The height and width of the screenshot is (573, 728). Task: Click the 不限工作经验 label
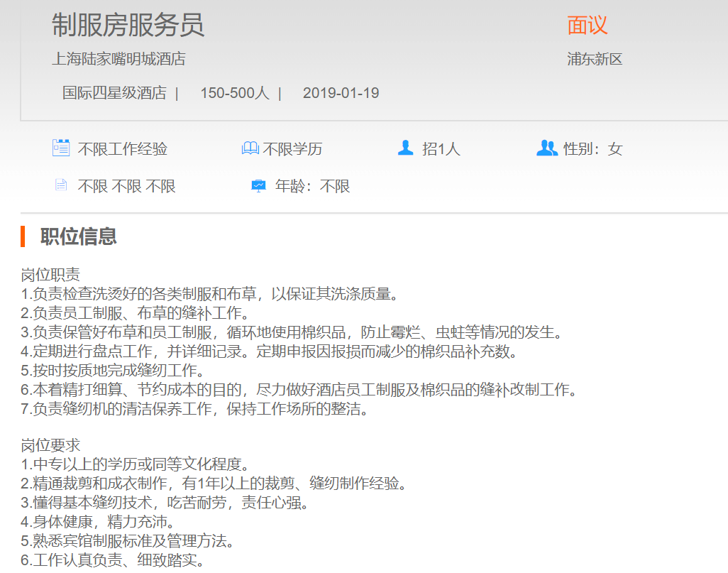[123, 149]
